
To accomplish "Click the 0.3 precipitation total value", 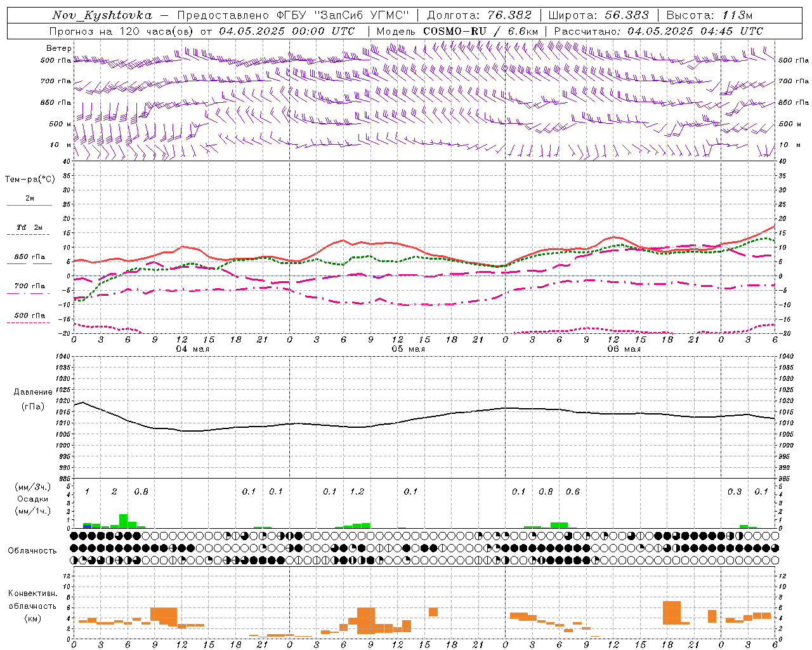I will point(735,491).
